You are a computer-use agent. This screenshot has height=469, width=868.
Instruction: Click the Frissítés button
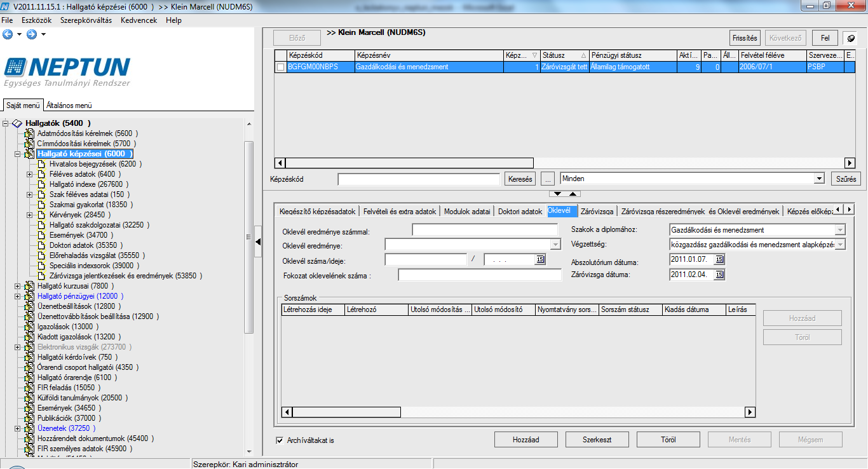[x=745, y=38]
